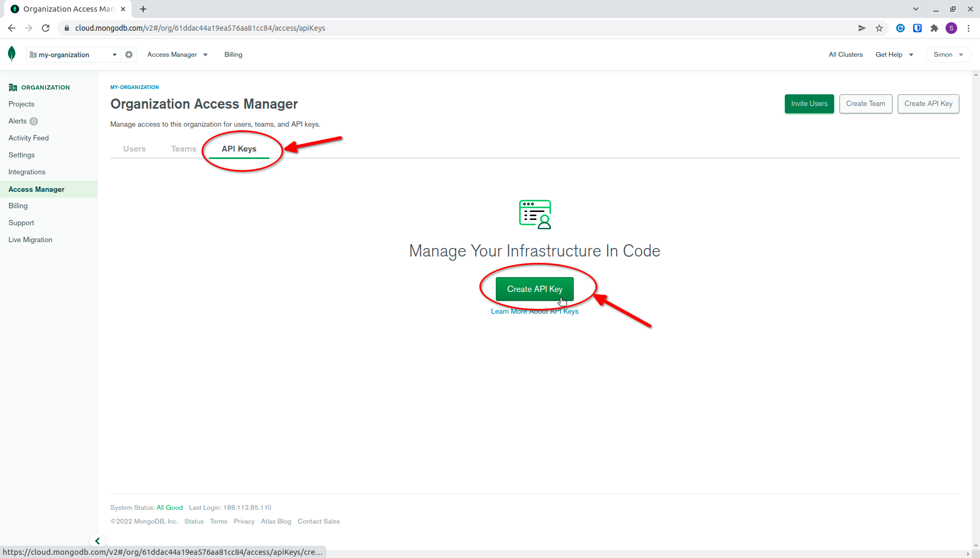The height and width of the screenshot is (558, 980).
Task: Open Billing in the top navigation
Action: pos(233,55)
